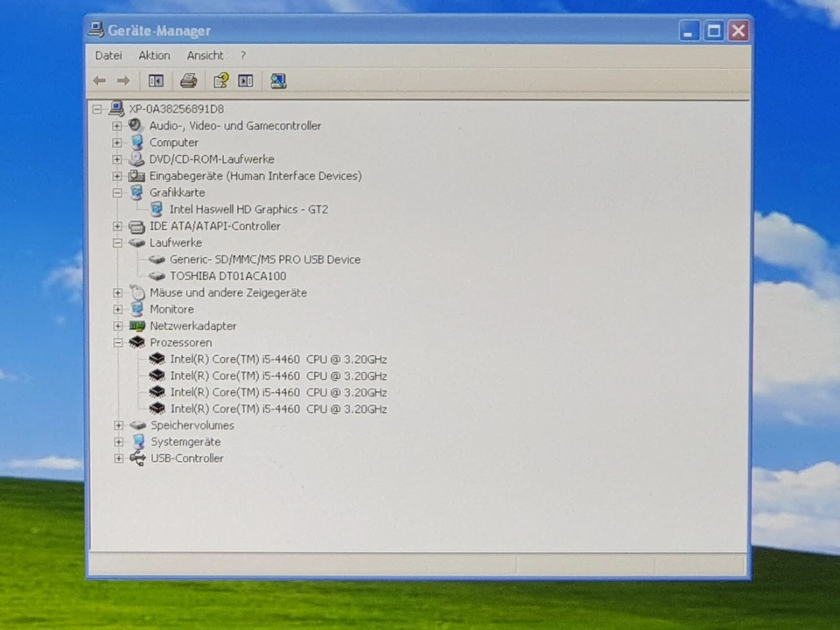
Task: Expand the Computer tree node
Action: (116, 143)
